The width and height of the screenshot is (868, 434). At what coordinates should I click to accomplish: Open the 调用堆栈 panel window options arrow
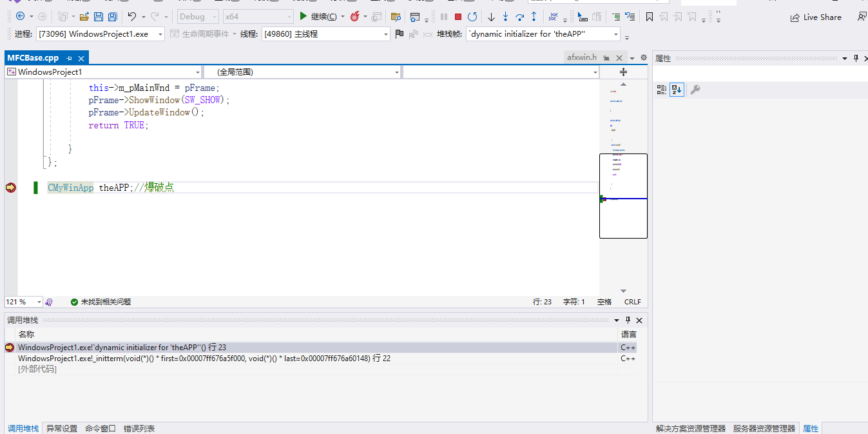(617, 321)
